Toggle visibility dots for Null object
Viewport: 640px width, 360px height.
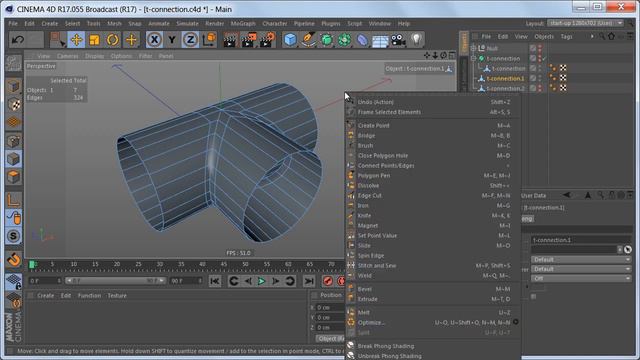pos(540,48)
